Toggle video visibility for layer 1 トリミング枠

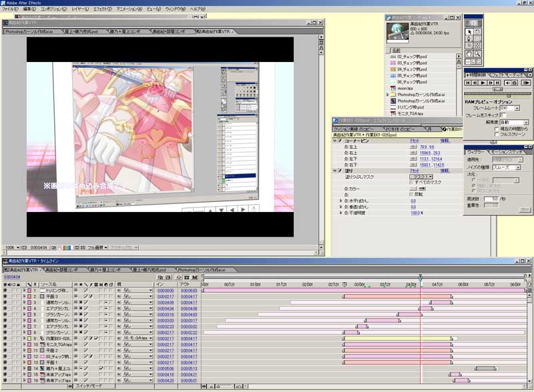[5, 291]
